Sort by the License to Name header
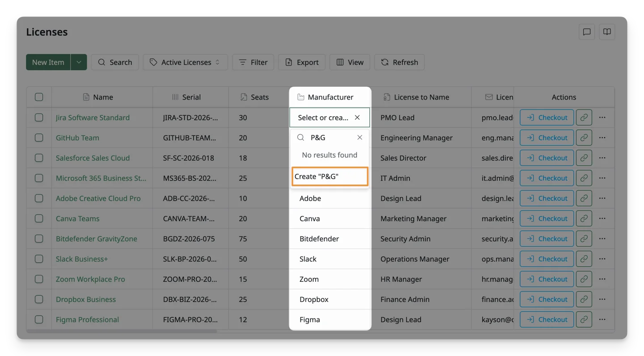Screen dimensions: 644x356 pyautogui.click(x=421, y=97)
